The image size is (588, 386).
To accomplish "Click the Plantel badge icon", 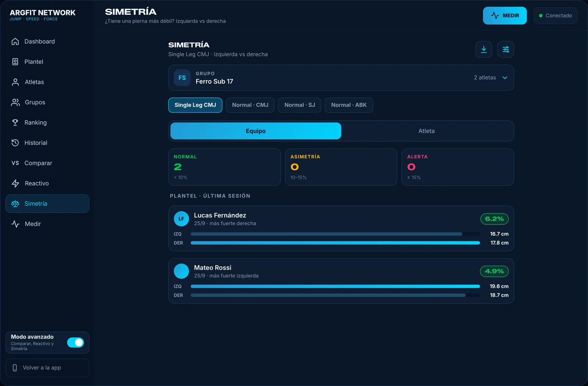I will (x=15, y=62).
